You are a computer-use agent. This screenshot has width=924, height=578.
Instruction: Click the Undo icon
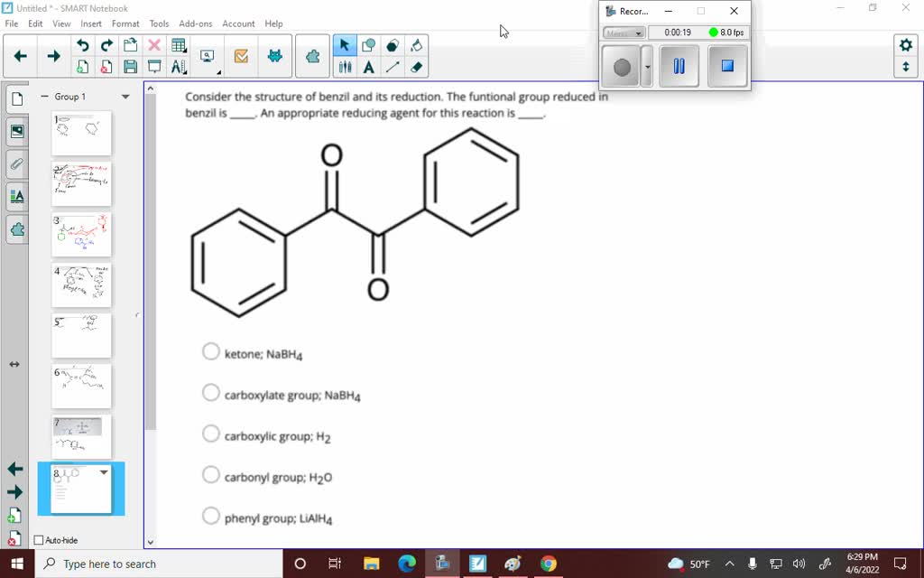[83, 44]
